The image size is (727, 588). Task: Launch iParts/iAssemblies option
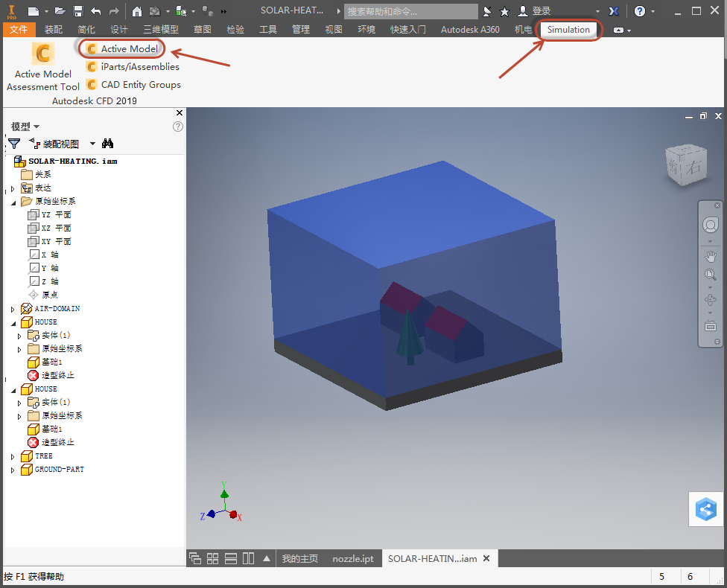[x=133, y=67]
